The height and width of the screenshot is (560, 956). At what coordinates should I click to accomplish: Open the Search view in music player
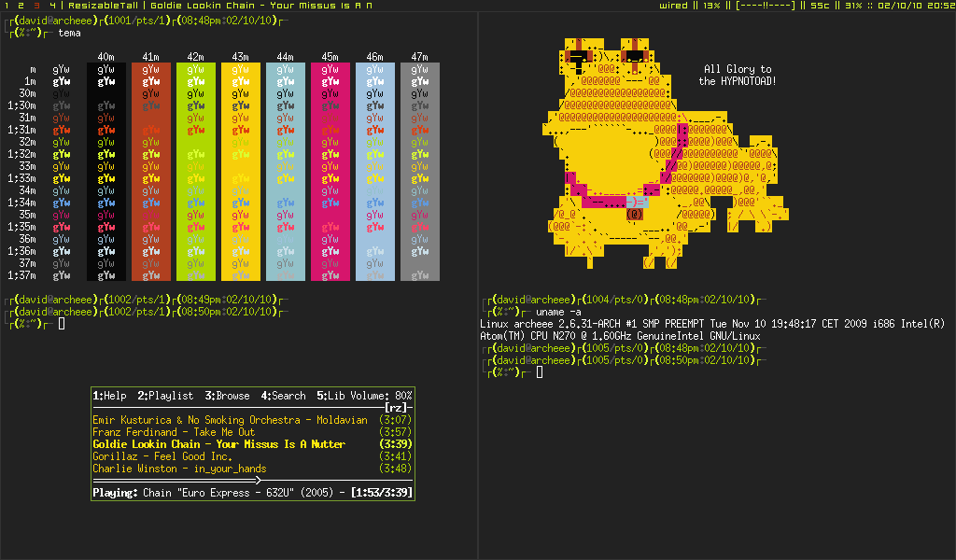coord(284,396)
